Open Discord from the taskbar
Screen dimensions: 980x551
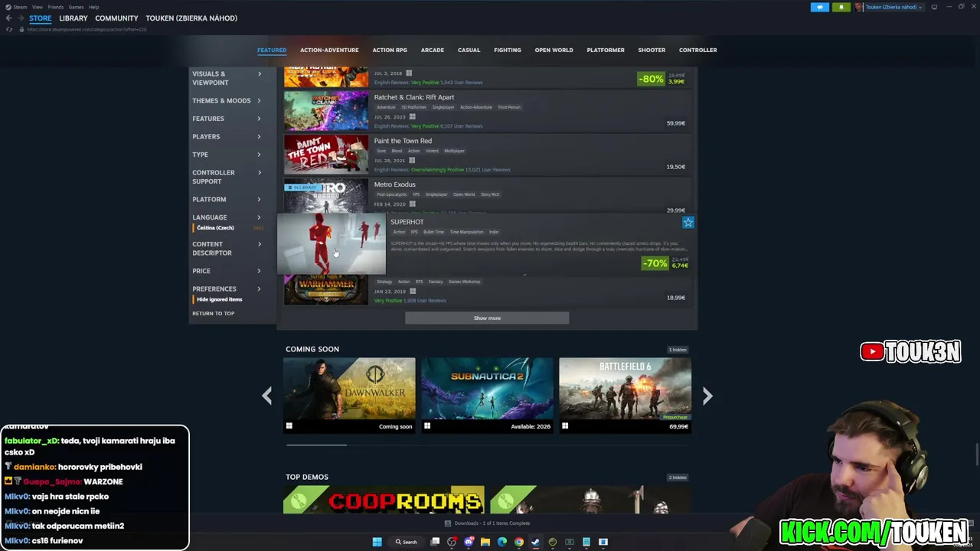(x=469, y=542)
